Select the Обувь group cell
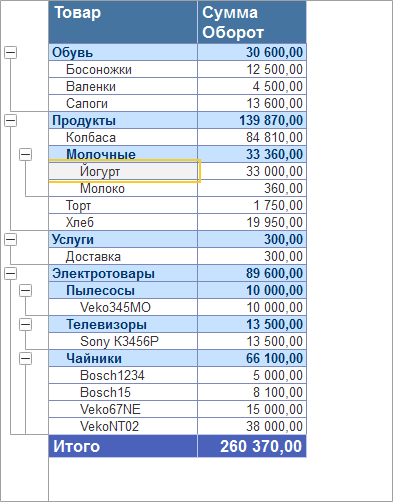The height and width of the screenshot is (502, 393). pos(123,52)
